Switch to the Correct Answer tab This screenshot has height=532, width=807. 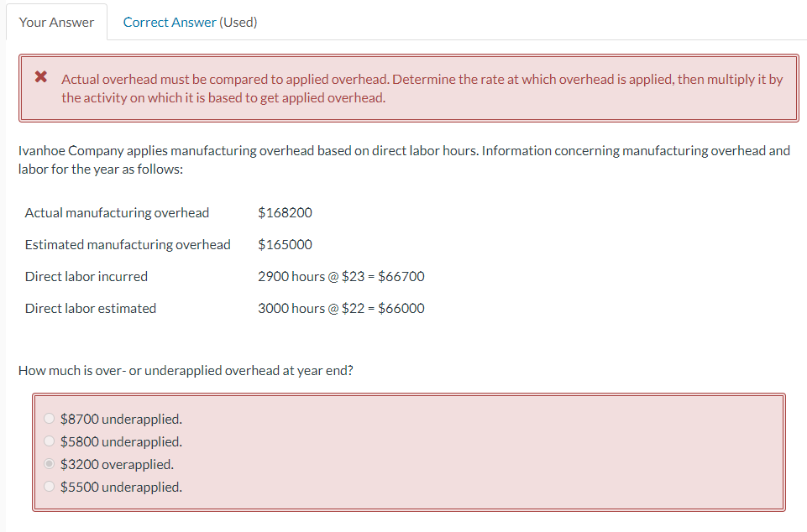click(x=169, y=22)
